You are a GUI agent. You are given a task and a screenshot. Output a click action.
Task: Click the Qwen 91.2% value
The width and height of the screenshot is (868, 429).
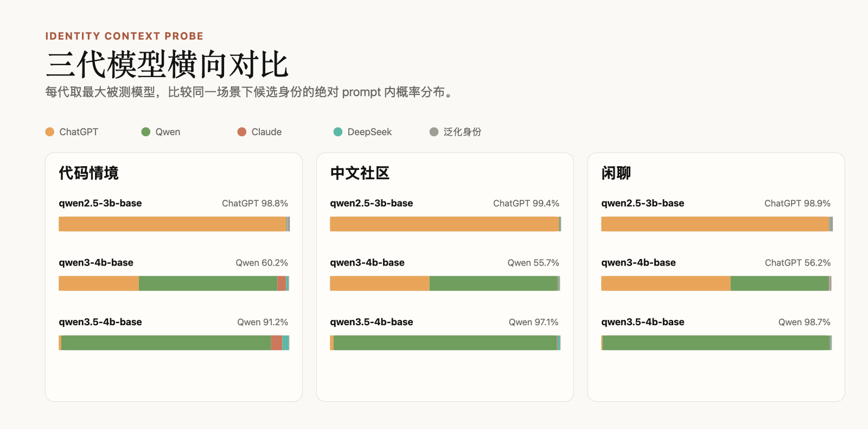[x=263, y=323]
